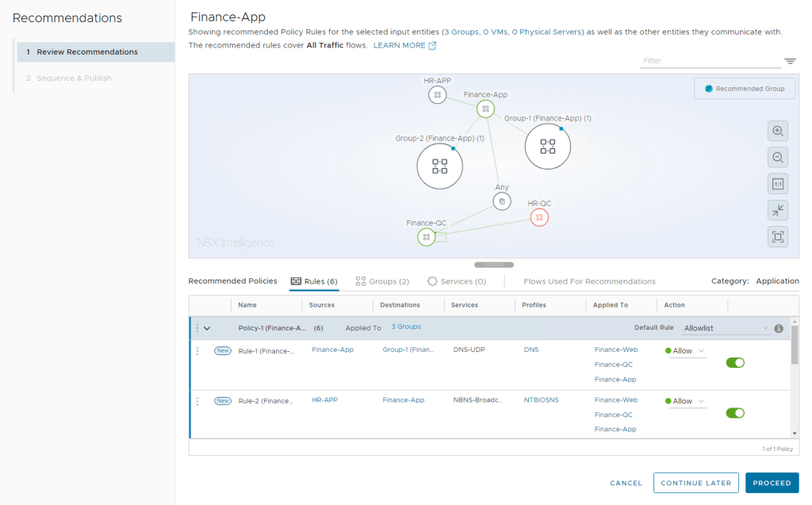Viewport: 812px width, 505px height.
Task: Open the Rule-1 Allow action dropdown
Action: coord(687,351)
